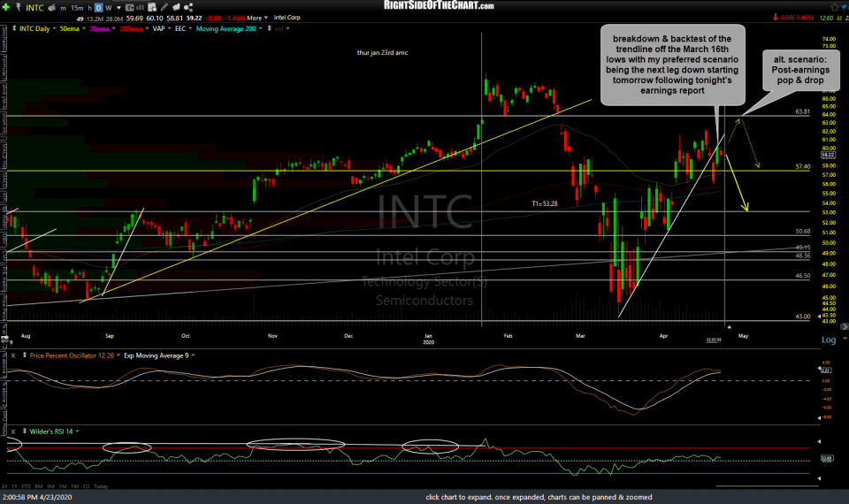Click move arrows beside Price Percent Oscillator
Image resolution: width=849 pixels, height=504 pixels.
click(25, 355)
